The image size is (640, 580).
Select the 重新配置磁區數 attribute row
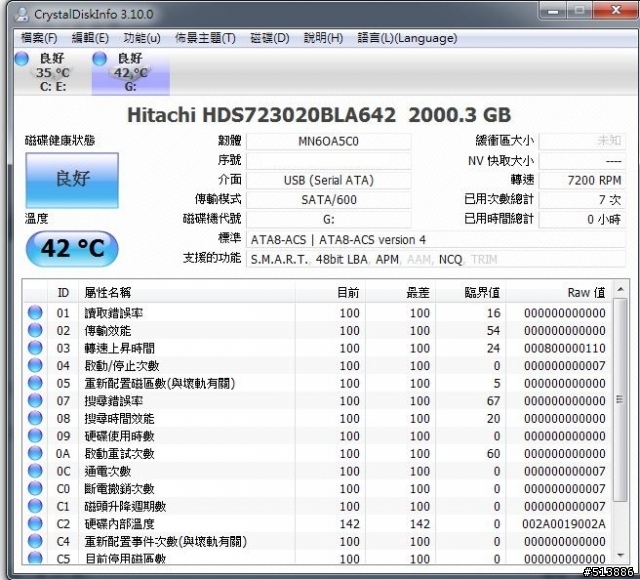[x=317, y=383]
